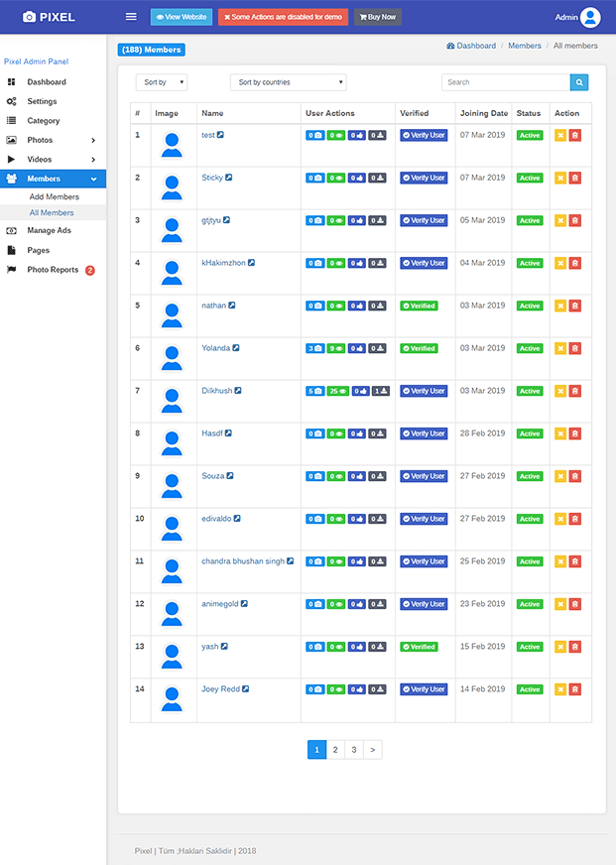Go to page 2 of members
The width and height of the screenshot is (616, 865).
[335, 750]
